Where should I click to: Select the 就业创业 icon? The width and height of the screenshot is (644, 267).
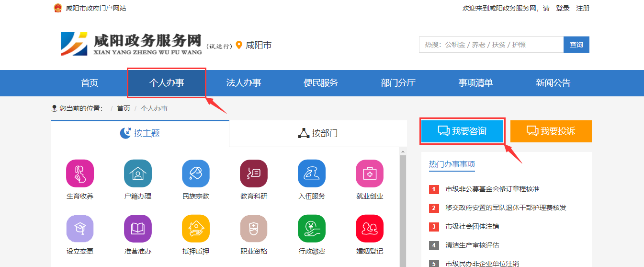coord(370,174)
